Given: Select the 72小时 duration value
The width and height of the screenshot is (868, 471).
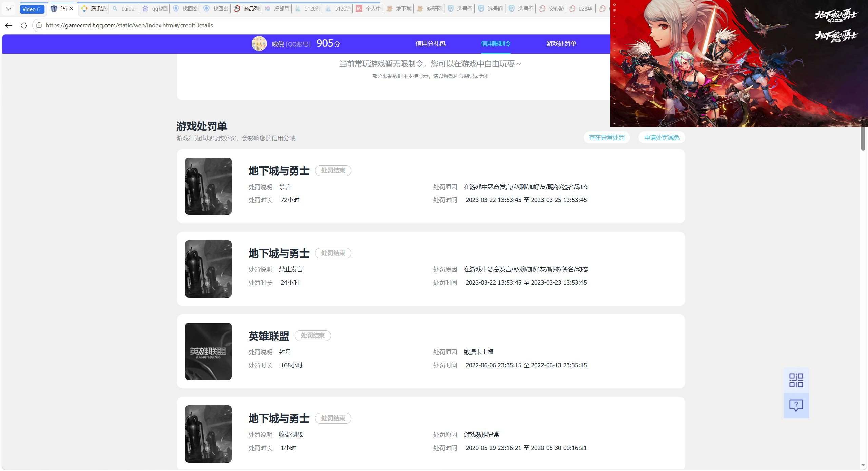Looking at the screenshot, I should click(290, 200).
